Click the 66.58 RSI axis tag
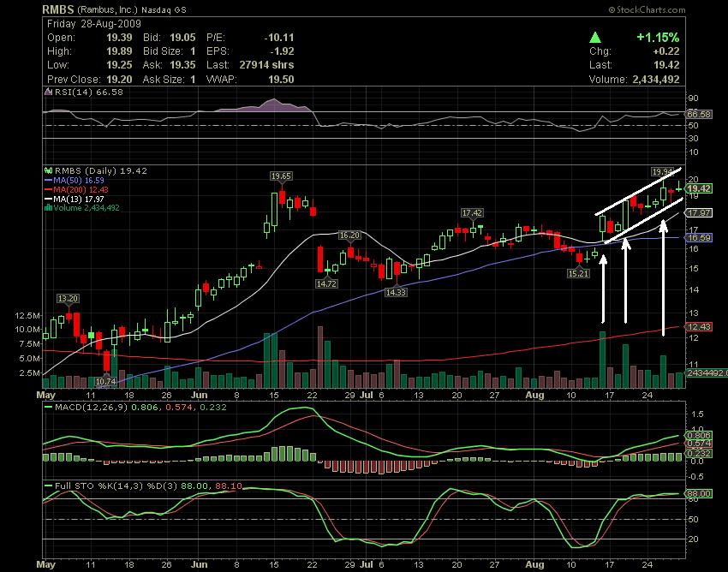Screen dimensions: 728x572 point(699,114)
